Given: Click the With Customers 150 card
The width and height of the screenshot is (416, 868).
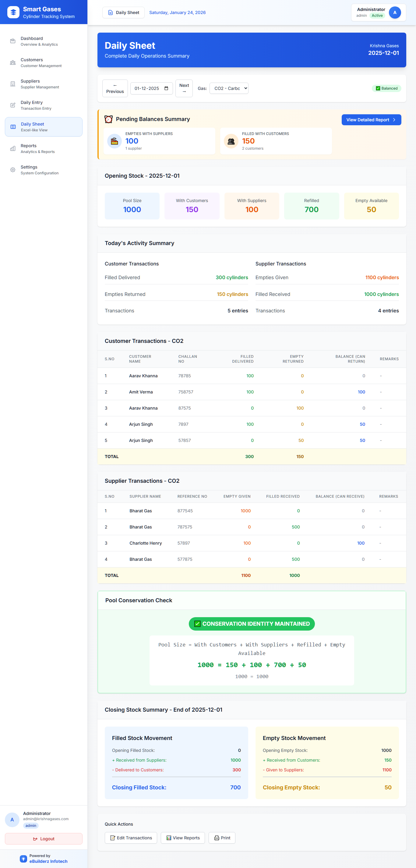Looking at the screenshot, I should coord(192,206).
